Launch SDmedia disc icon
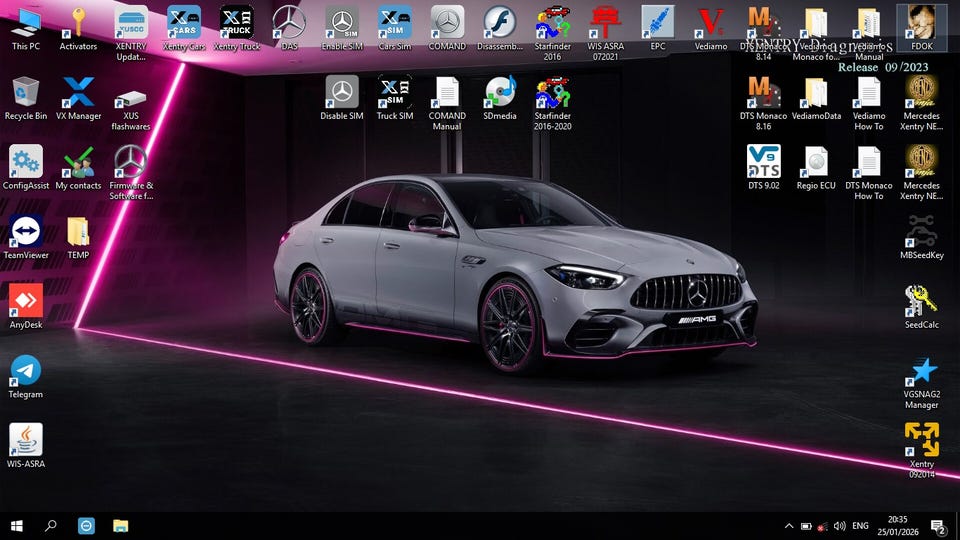Screen dimensions: 960x540 [x=500, y=98]
